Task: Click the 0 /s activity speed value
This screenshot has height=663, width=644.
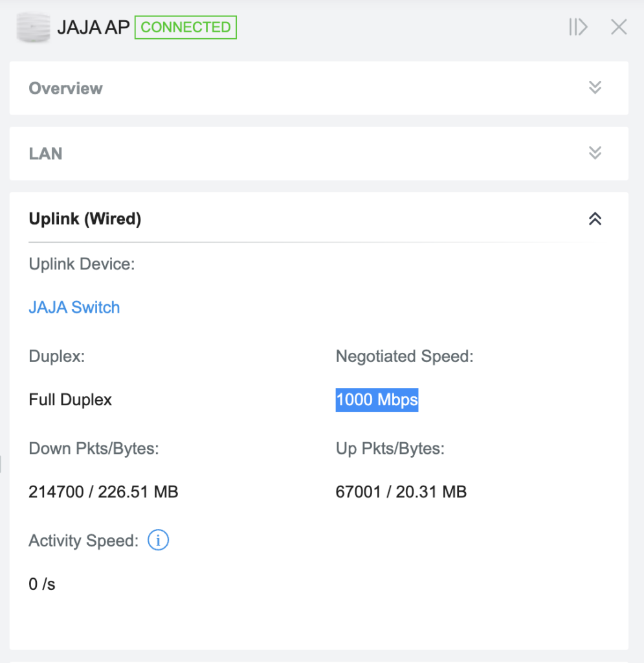Action: tap(42, 584)
